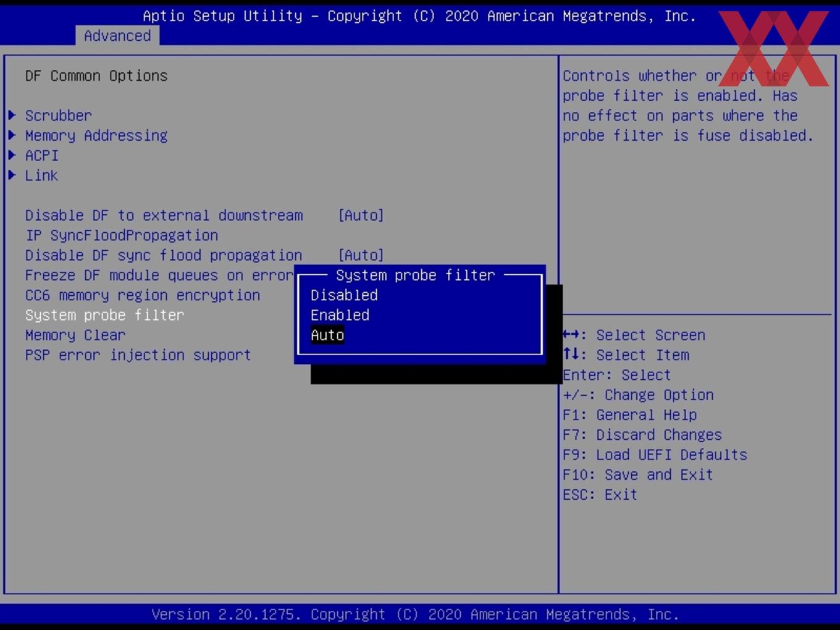This screenshot has height=630, width=840.
Task: Select the Advanced tab
Action: (117, 36)
